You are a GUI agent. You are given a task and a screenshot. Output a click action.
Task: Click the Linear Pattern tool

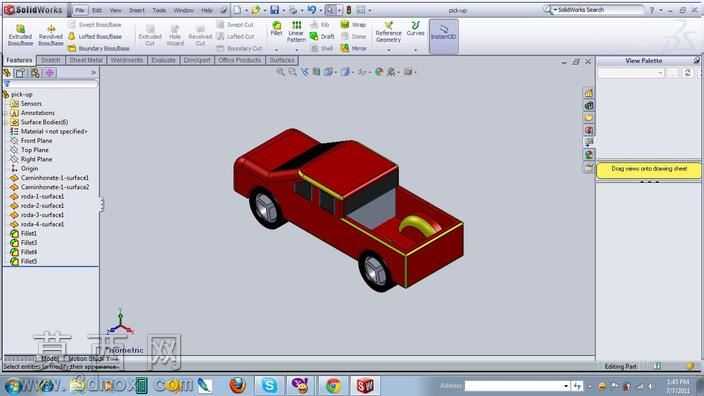(x=296, y=31)
